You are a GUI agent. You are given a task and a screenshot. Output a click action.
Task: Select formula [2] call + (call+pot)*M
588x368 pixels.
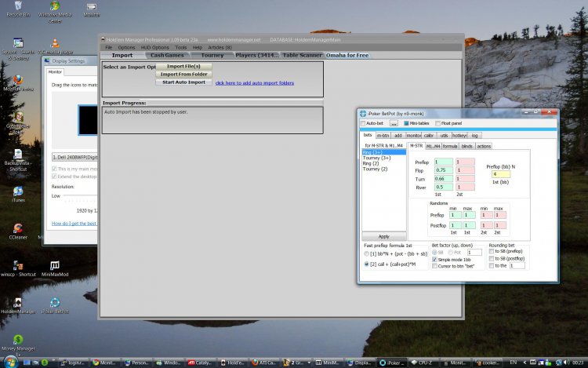point(366,264)
